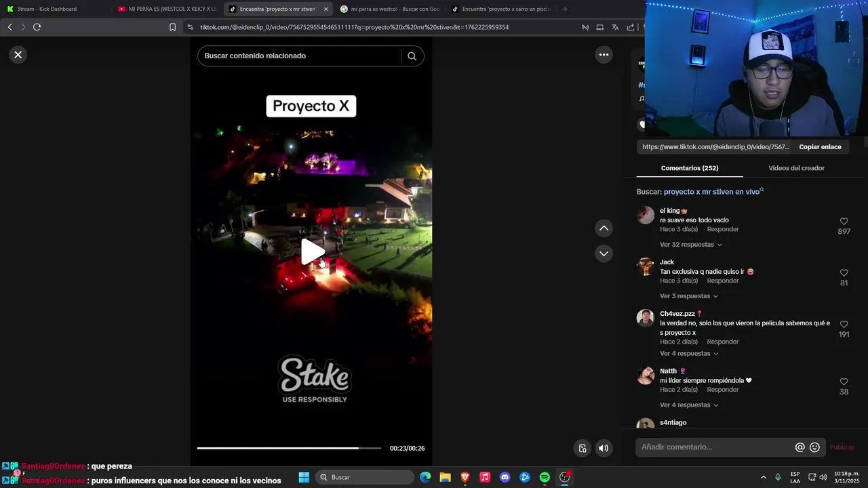Reply to Jack's comment via Responder

click(x=723, y=281)
